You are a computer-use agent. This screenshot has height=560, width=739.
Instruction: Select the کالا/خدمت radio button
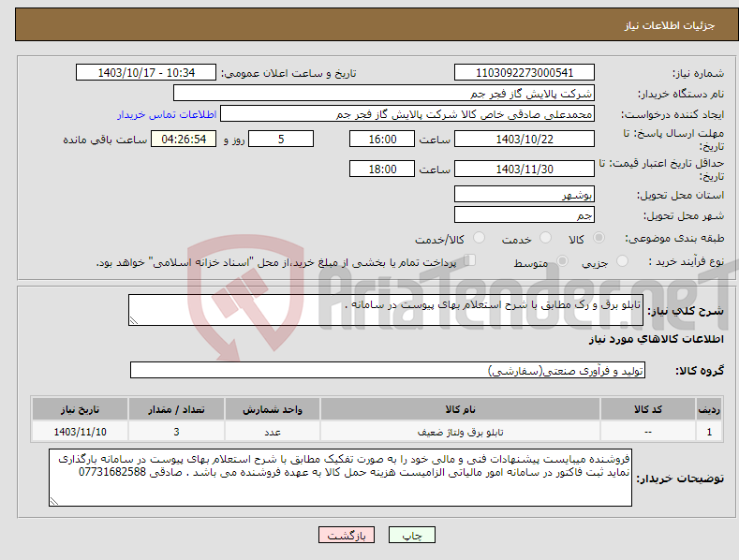point(479,238)
